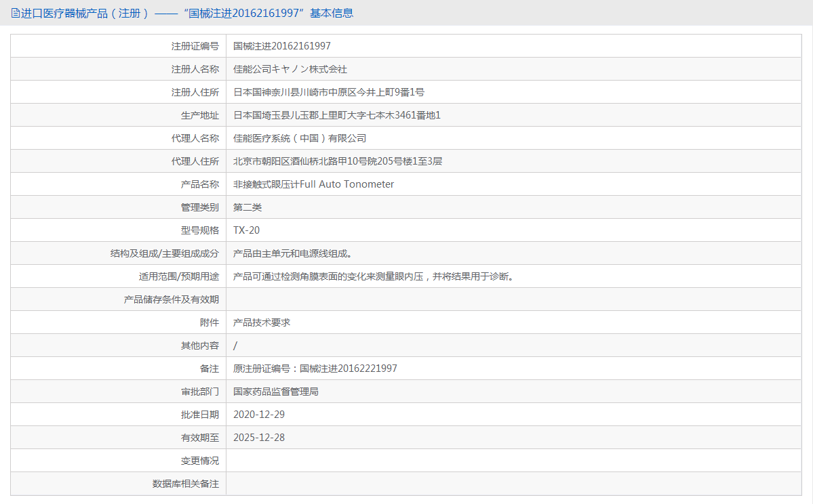Viewport: 813px width, 504px height.
Task: Click the 数据库相关备注 row label
Action: (186, 484)
